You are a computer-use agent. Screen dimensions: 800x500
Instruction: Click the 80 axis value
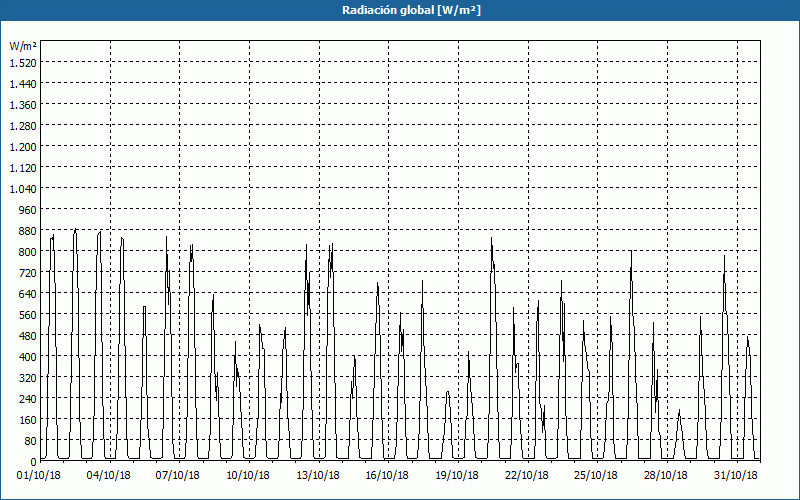31,441
